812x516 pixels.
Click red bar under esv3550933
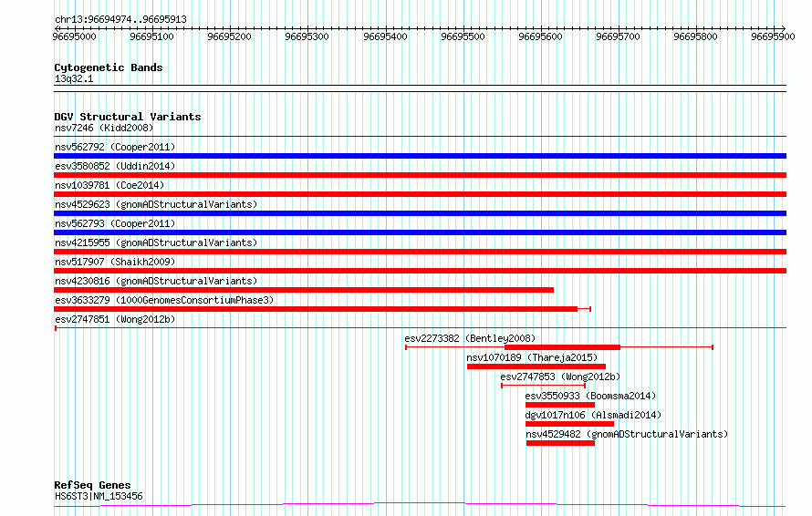pos(560,405)
